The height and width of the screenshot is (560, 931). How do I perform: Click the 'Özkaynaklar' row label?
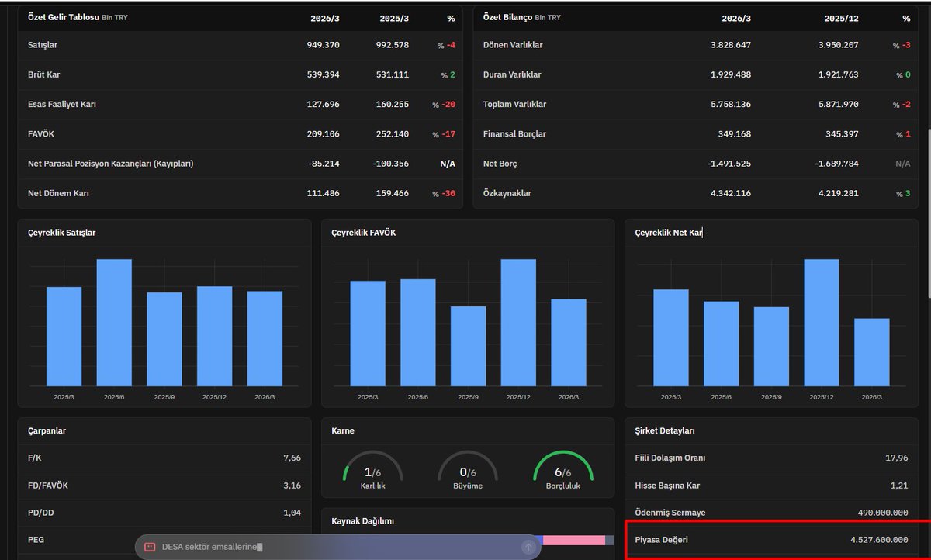[x=509, y=193]
